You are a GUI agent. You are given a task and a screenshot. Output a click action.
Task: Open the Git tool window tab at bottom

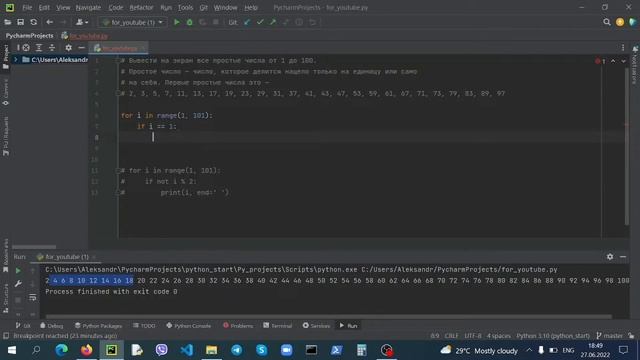23,326
